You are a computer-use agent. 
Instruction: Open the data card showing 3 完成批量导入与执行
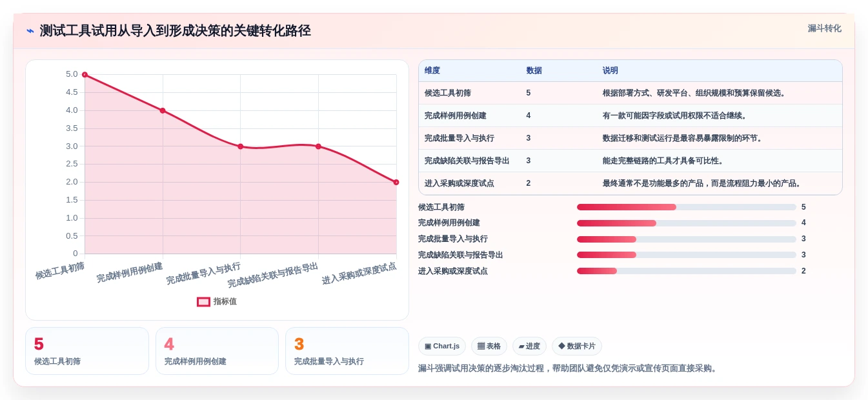pyautogui.click(x=347, y=351)
